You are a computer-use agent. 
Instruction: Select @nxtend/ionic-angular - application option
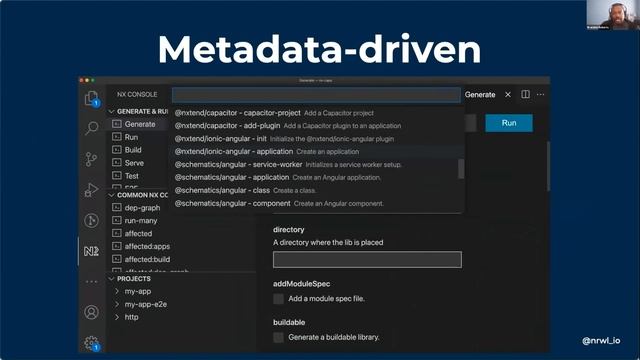point(318,151)
